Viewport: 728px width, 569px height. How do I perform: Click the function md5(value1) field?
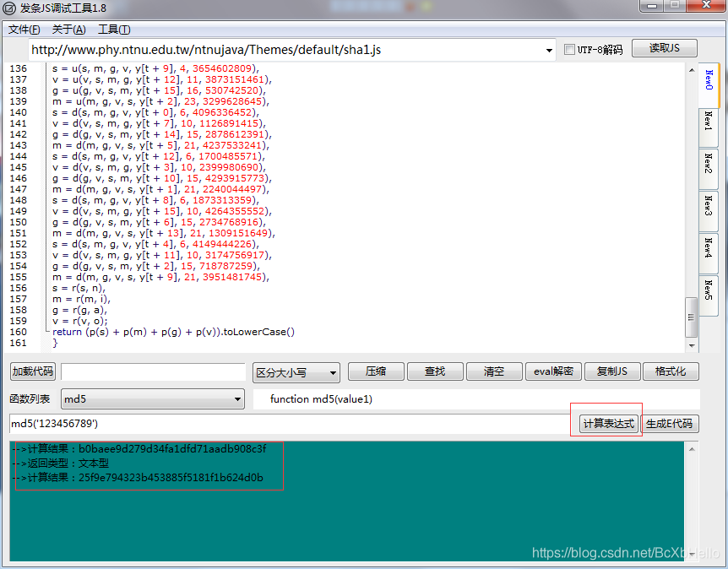coord(476,399)
